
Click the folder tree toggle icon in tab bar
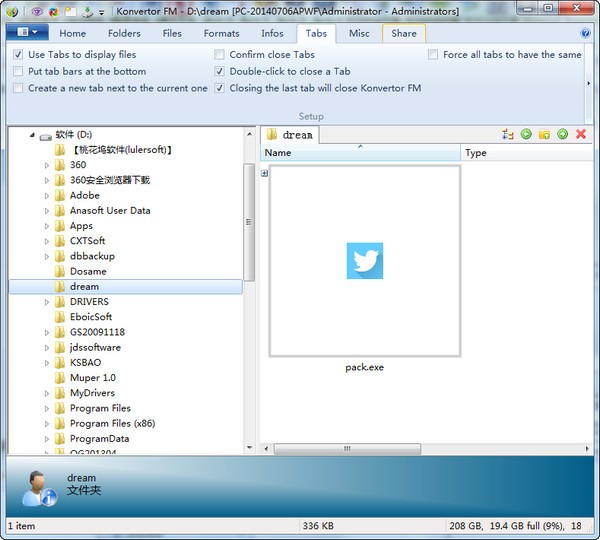[508, 134]
